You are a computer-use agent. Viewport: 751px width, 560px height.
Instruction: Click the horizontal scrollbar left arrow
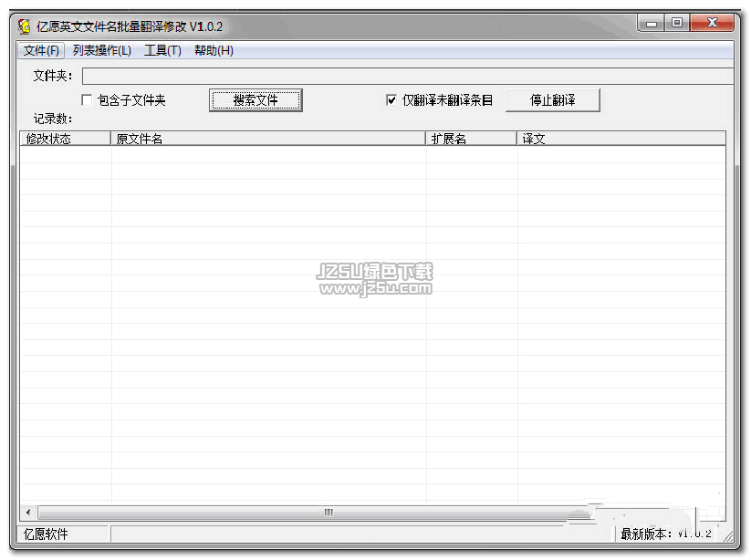(x=28, y=513)
